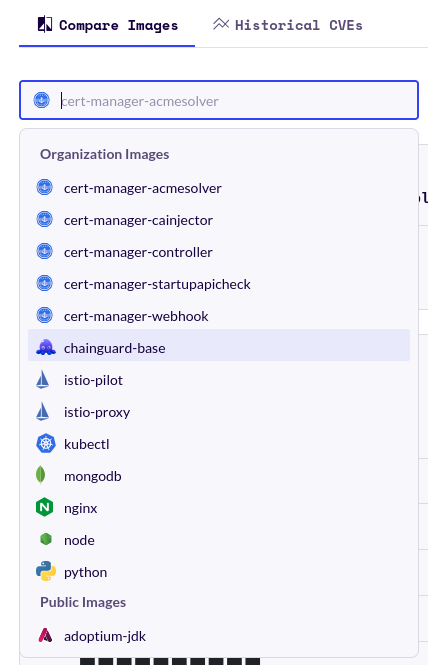The height and width of the screenshot is (665, 428).
Task: Choose cert-manager-webhook image
Action: click(x=219, y=316)
